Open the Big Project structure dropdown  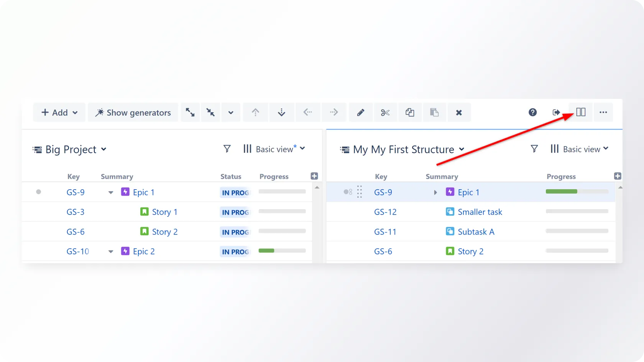pos(70,149)
